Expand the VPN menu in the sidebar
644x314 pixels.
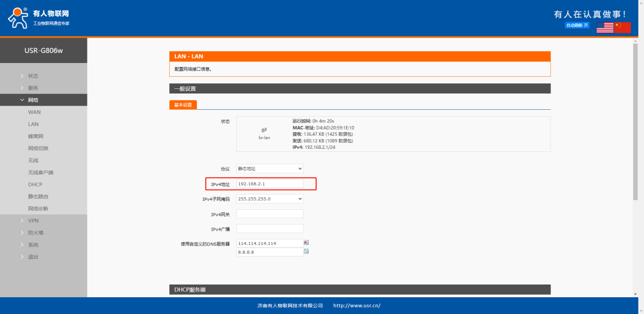coord(33,221)
